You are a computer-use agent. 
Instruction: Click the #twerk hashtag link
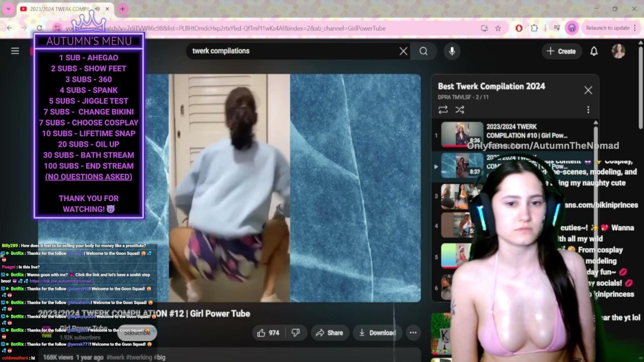click(116, 357)
